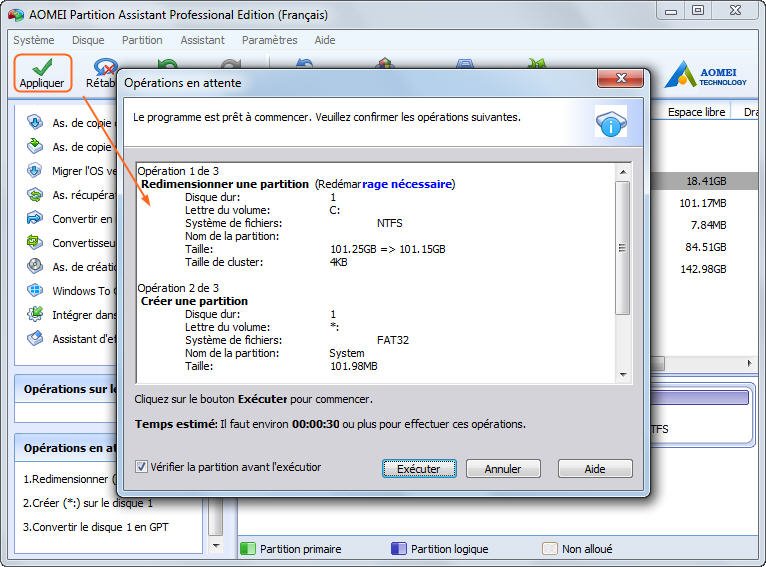Click the 142.98GB free space cell
The height and width of the screenshot is (567, 766).
[703, 269]
